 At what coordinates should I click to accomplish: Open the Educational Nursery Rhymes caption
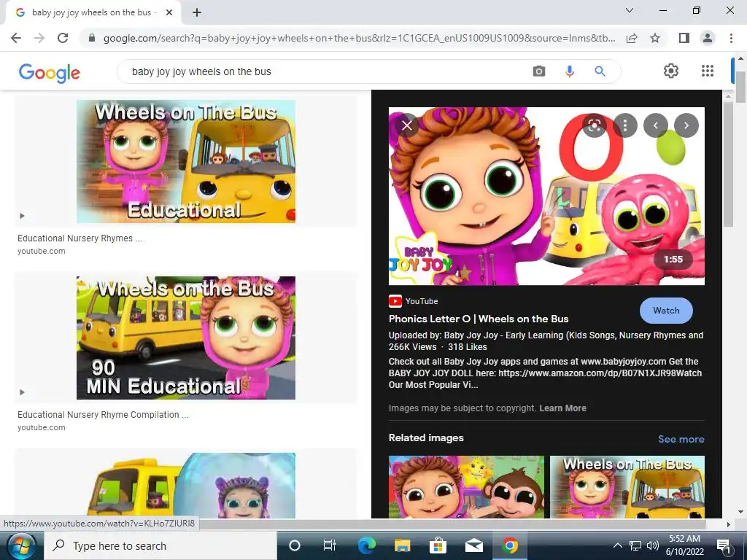click(80, 238)
